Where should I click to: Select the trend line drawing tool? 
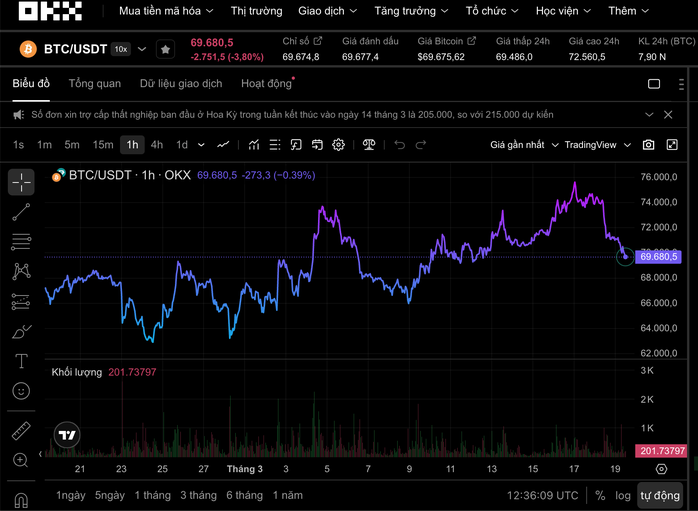21,212
